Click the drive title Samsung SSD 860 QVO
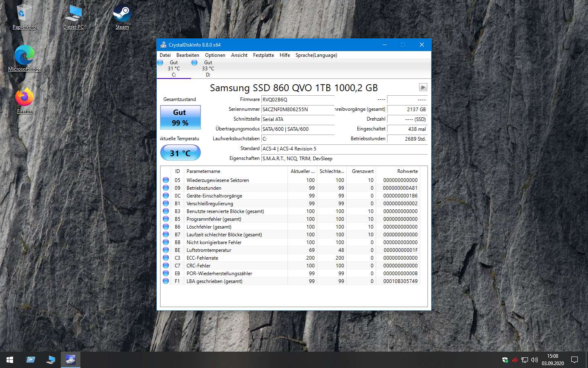The image size is (588, 368). click(294, 88)
